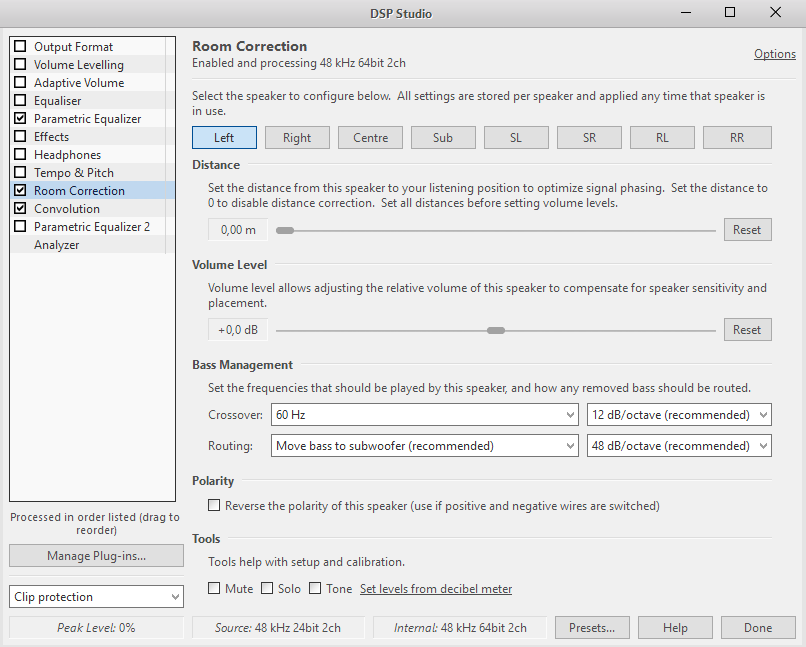Select the Left speaker tab
Screen dimensions: 806x647
[x=224, y=138]
